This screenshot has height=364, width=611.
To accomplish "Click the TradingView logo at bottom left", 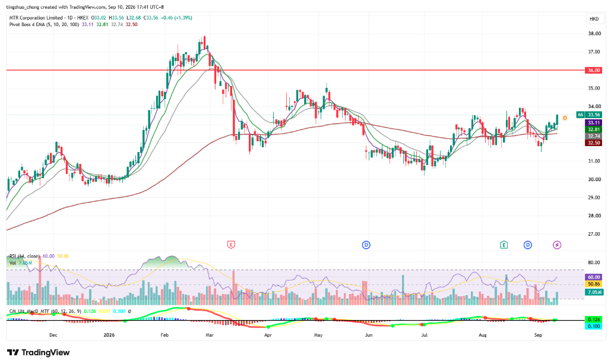I will pyautogui.click(x=38, y=352).
